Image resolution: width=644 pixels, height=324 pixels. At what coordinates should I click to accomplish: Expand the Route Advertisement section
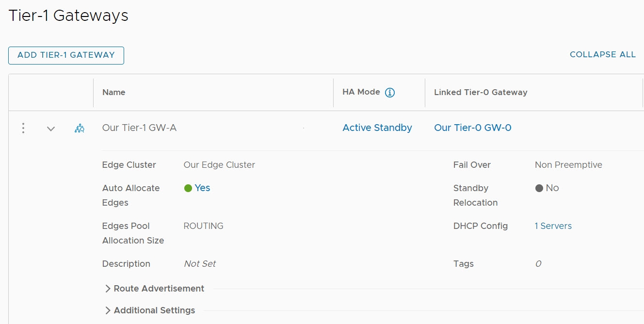click(154, 289)
